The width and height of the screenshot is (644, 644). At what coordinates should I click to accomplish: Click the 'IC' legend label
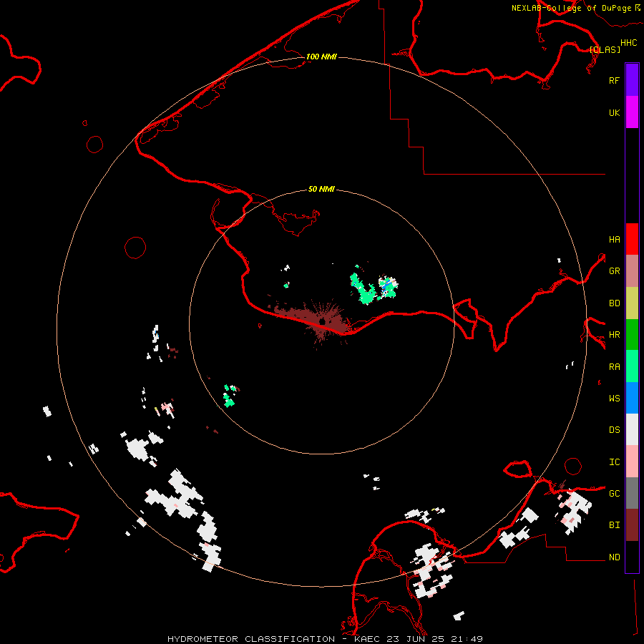point(614,462)
